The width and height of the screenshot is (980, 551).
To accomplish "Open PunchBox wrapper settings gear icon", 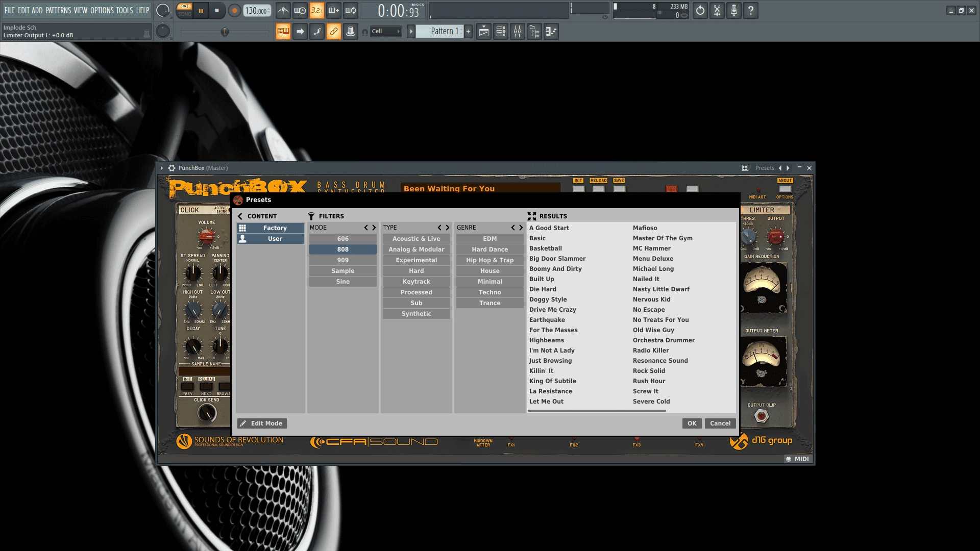I will (x=172, y=168).
